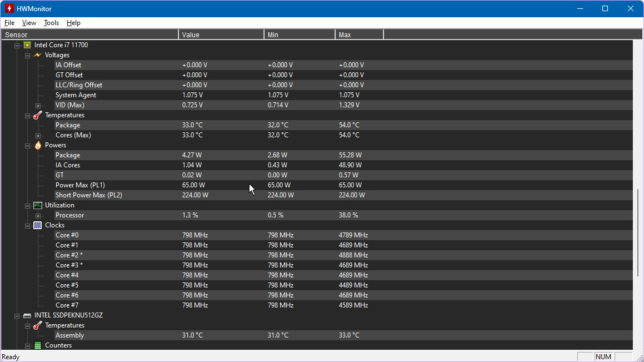The image size is (644, 362).
Task: Open the Tools menu
Action: coord(51,23)
